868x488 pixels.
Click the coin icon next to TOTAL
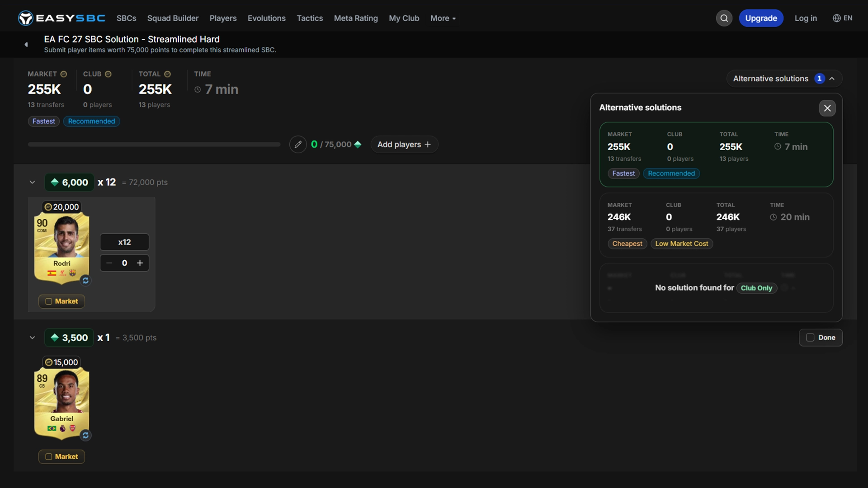[167, 74]
